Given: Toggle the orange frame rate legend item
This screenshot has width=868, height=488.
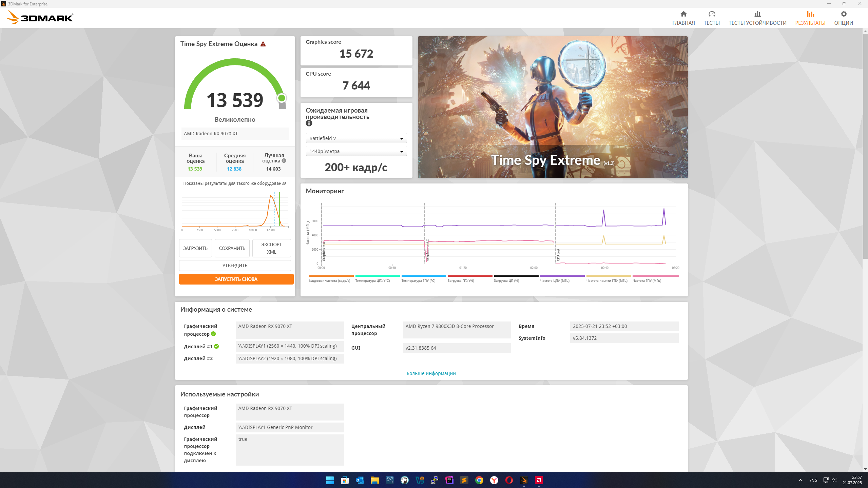Looking at the screenshot, I should click(331, 278).
